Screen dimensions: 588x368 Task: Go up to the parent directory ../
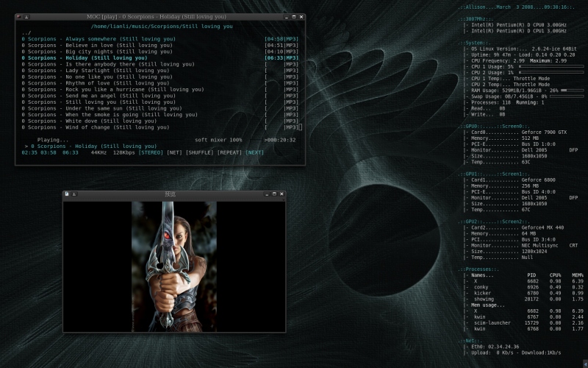26,32
